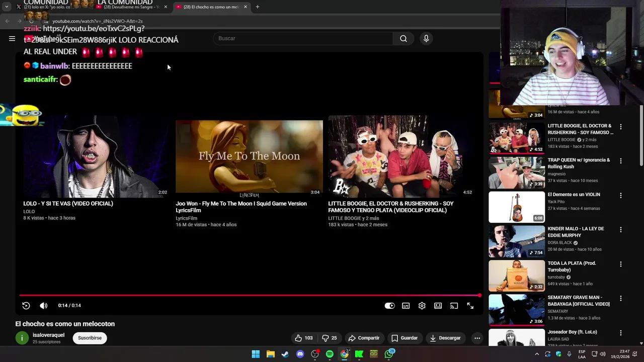Select the El chocho es como un melocoton tab
644x362 pixels.
(211, 7)
